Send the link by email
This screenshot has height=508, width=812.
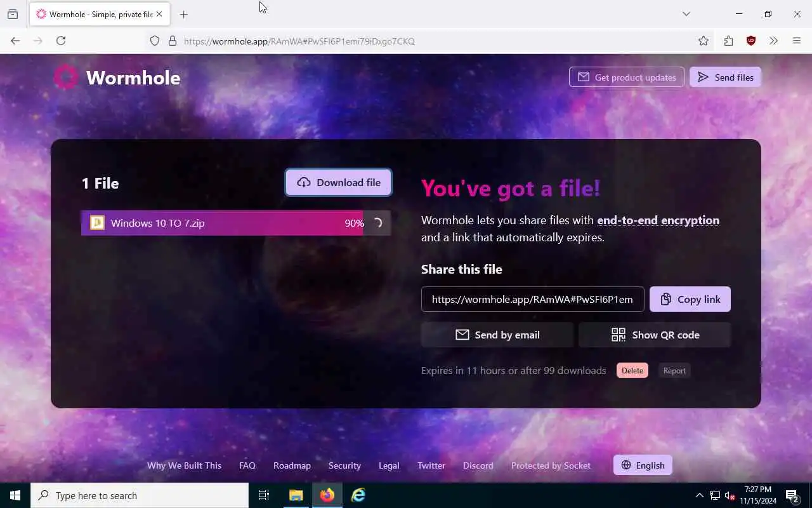coord(497,335)
